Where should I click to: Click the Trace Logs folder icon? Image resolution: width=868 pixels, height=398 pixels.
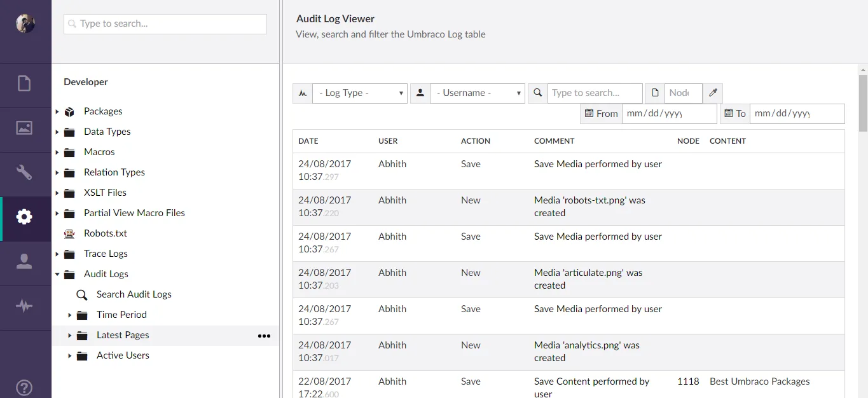70,254
